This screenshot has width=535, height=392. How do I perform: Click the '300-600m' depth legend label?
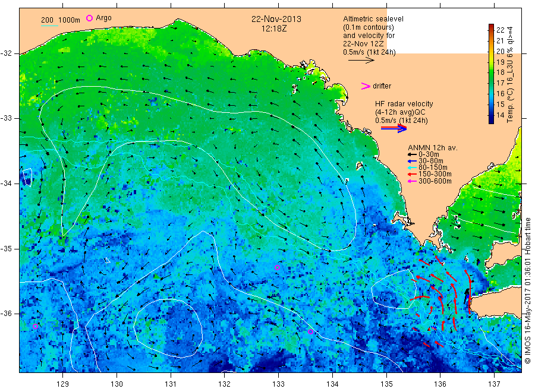point(435,181)
